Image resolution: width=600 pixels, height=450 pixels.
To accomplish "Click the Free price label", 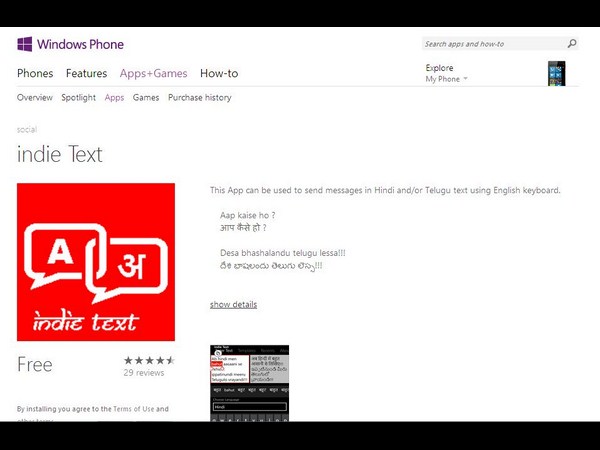I will tap(35, 364).
